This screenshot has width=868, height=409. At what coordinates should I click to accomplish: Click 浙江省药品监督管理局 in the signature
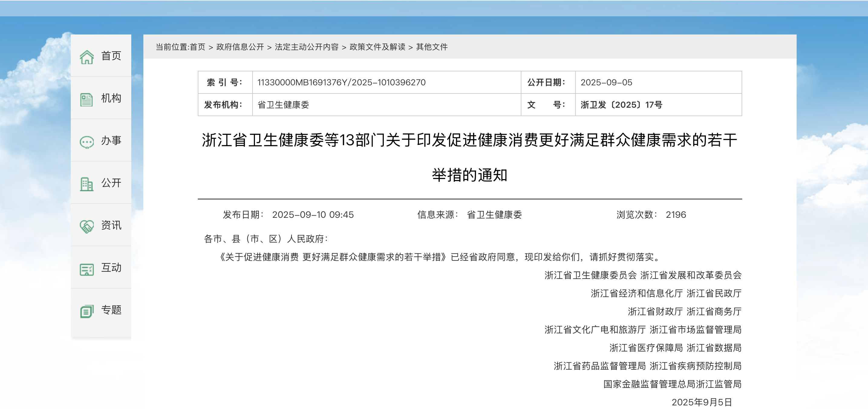click(x=599, y=366)
